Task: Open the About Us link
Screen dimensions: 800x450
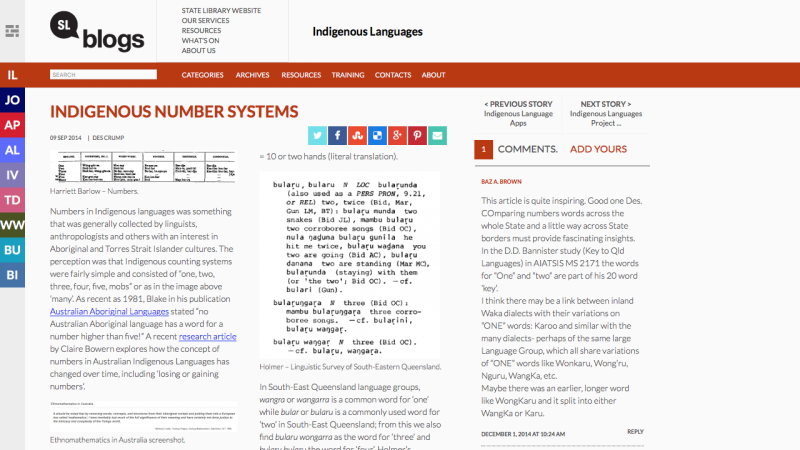Action: (198, 51)
